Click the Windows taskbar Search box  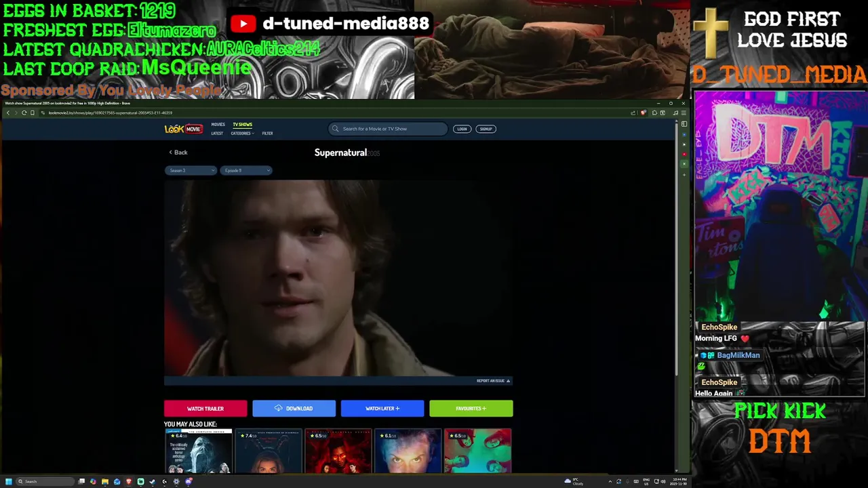(45, 481)
